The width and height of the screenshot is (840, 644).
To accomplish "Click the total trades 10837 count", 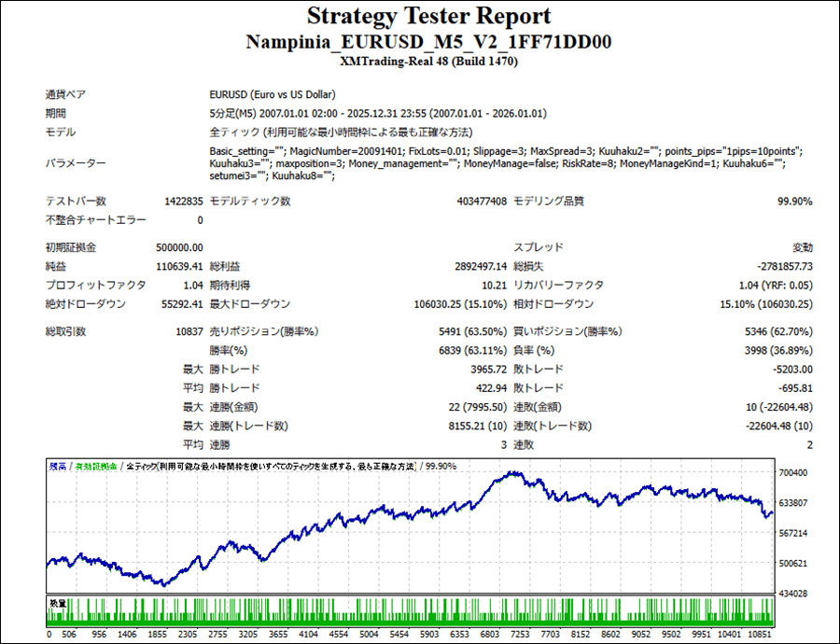I will (187, 331).
